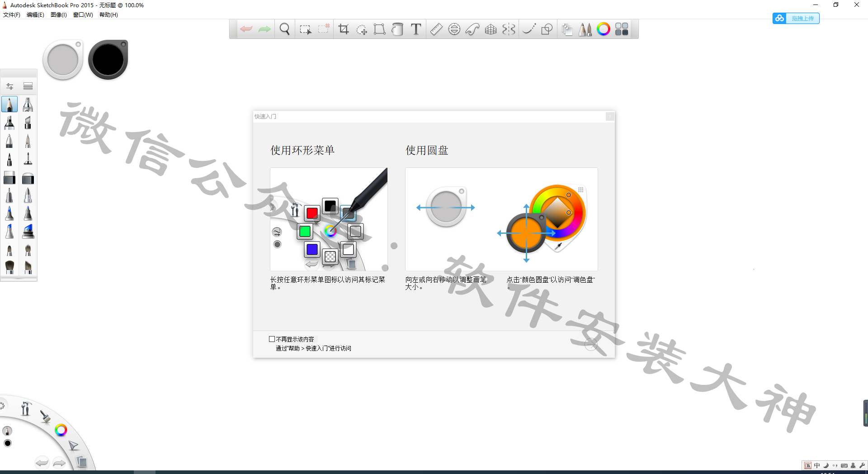868x474 pixels.
Task: Select the hard eraser brush
Action: click(9, 178)
